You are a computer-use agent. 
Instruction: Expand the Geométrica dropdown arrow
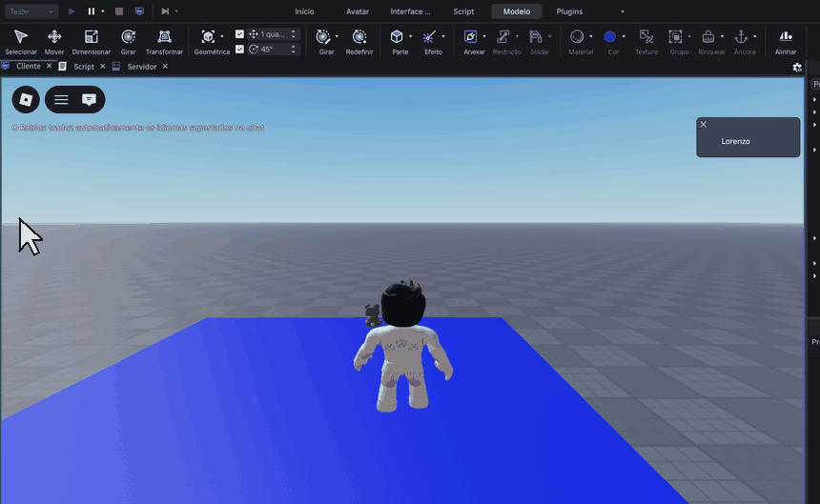222,36
